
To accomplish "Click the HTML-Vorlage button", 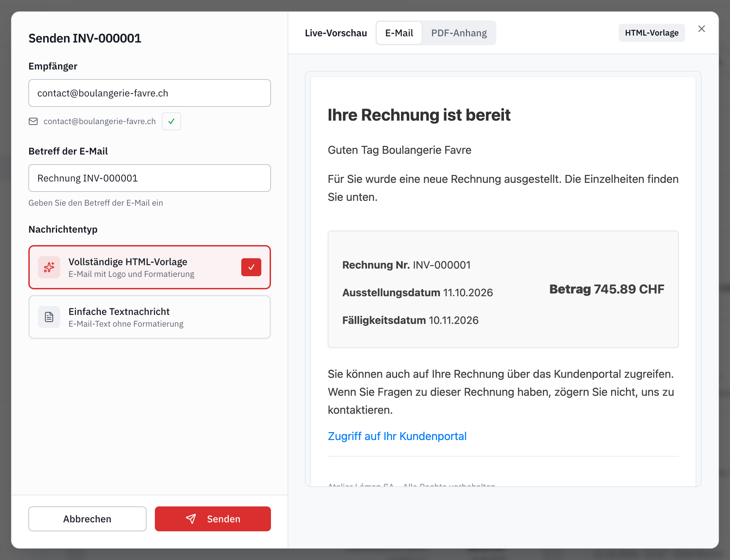I will (x=652, y=33).
